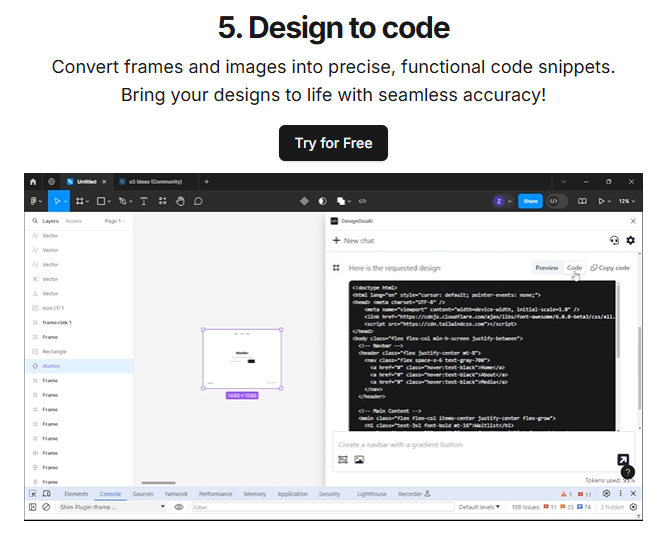
Task: Toggle Dev Mode switch
Action: [557, 201]
